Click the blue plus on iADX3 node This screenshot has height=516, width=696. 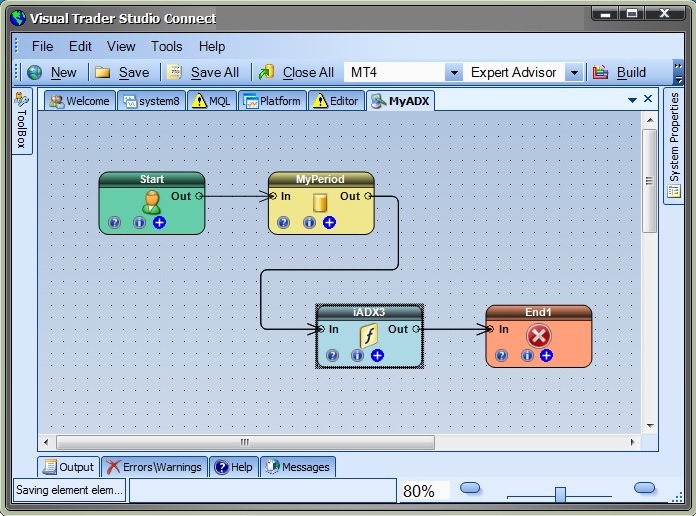click(x=377, y=355)
